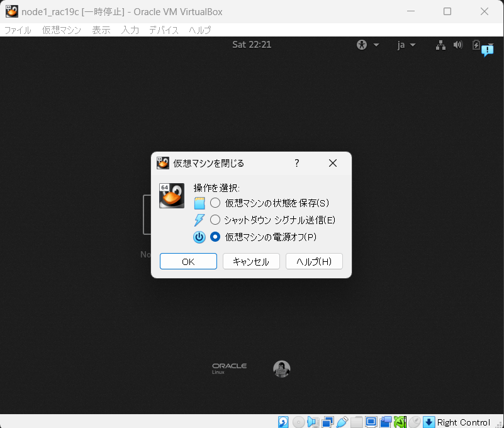Open the 表示 menu
This screenshot has width=504, height=428.
click(101, 30)
